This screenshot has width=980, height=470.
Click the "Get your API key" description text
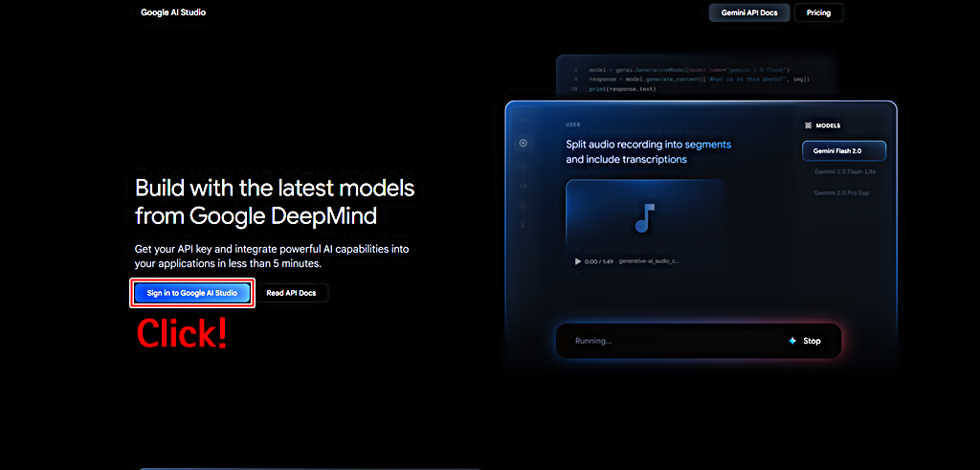pyautogui.click(x=272, y=257)
